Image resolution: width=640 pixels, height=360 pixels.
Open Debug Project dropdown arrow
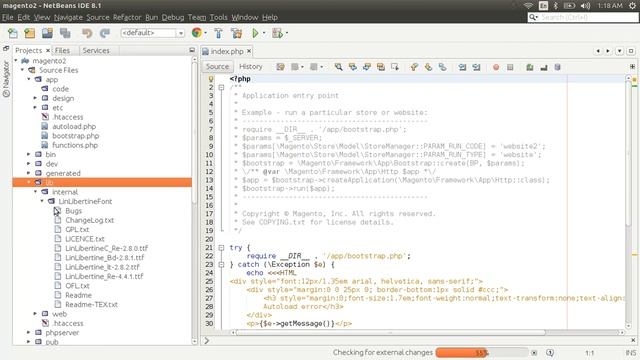[x=287, y=33]
